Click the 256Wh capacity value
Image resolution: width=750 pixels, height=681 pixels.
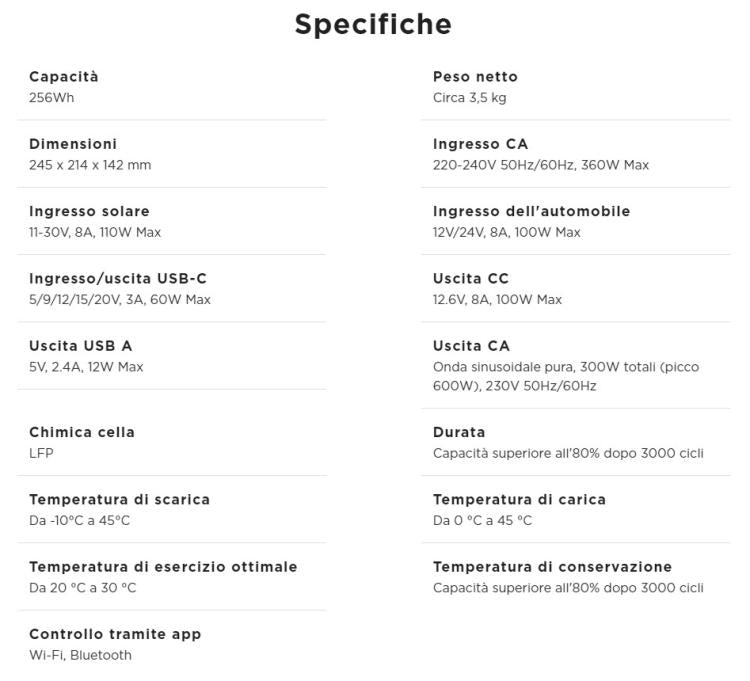coord(51,98)
